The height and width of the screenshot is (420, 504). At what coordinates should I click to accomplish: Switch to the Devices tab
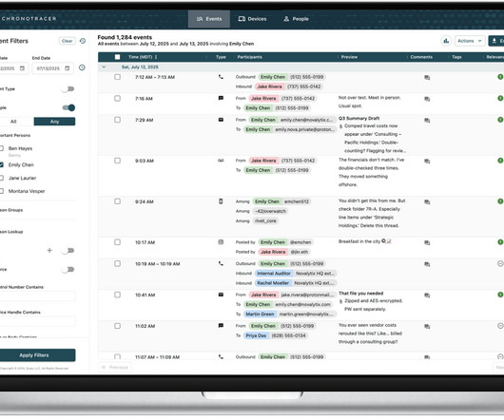pos(252,19)
